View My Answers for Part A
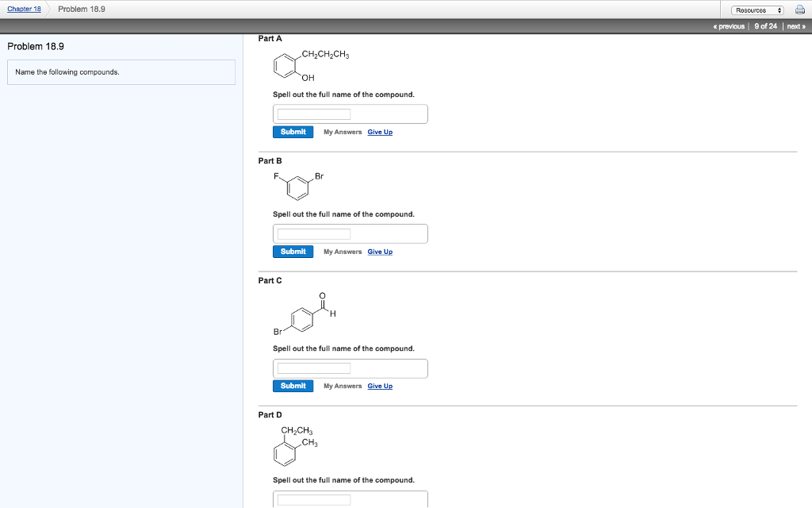The height and width of the screenshot is (508, 812). click(341, 132)
